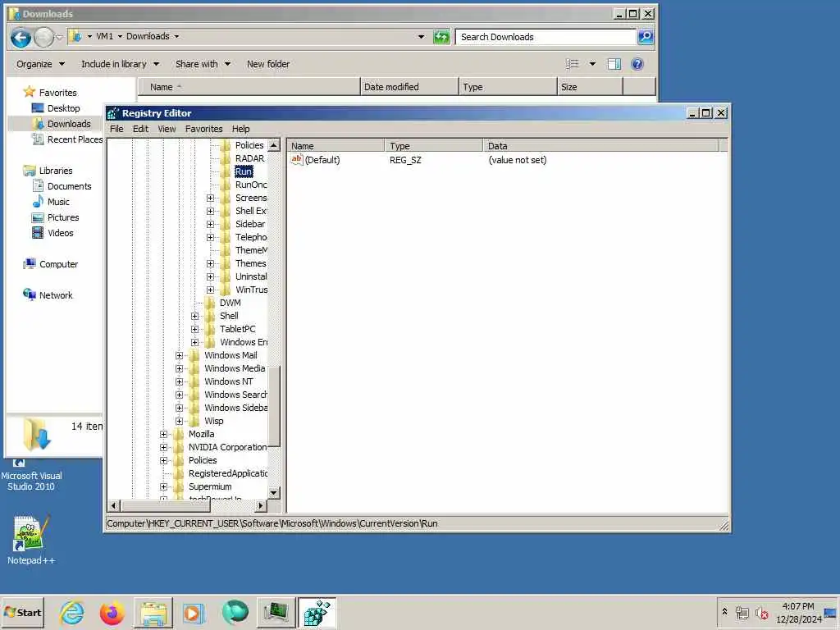Expand the NVIDIA Corporation registry key
Viewport: 840px width, 630px height.
point(163,447)
